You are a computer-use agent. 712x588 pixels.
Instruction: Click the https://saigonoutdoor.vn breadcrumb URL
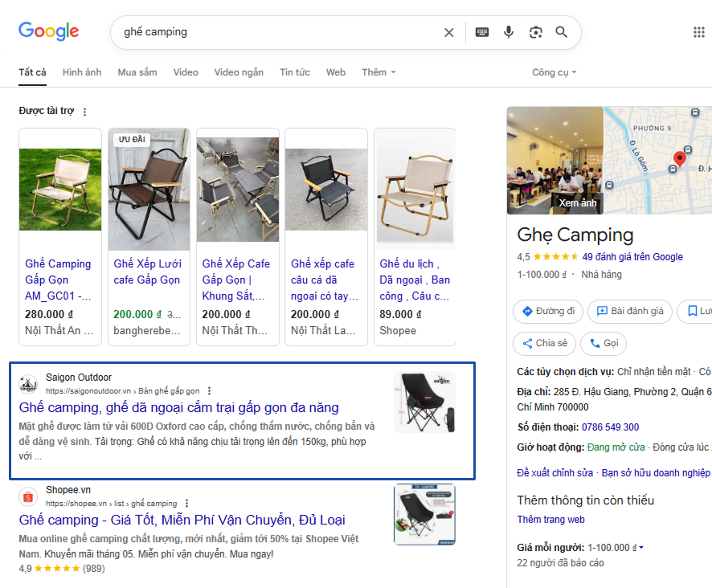point(122,391)
